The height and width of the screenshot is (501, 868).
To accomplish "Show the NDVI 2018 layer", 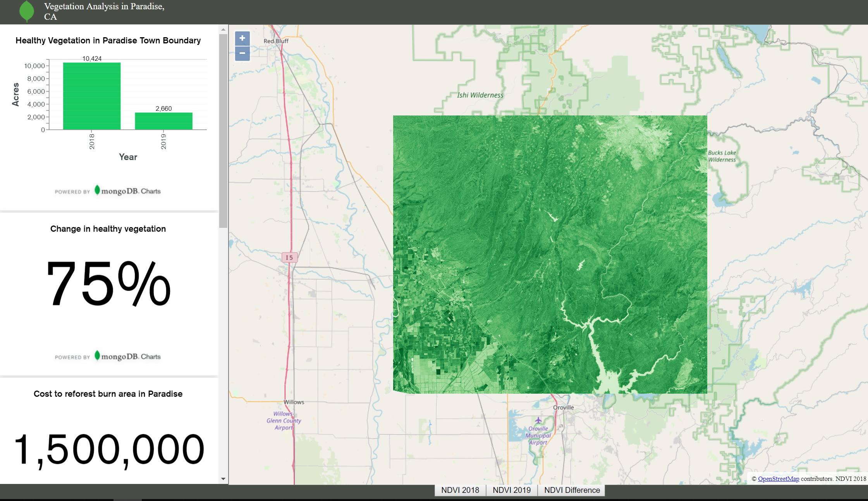I will [x=460, y=490].
